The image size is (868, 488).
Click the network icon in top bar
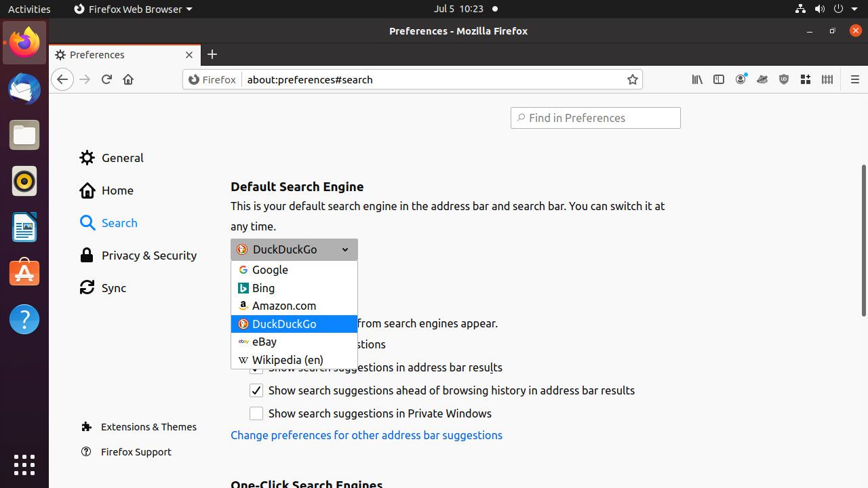(800, 9)
